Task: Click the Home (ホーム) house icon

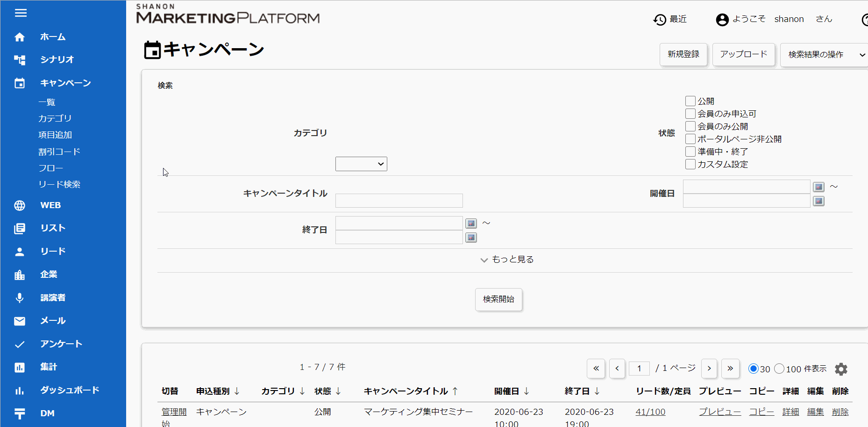Action: coord(20,37)
